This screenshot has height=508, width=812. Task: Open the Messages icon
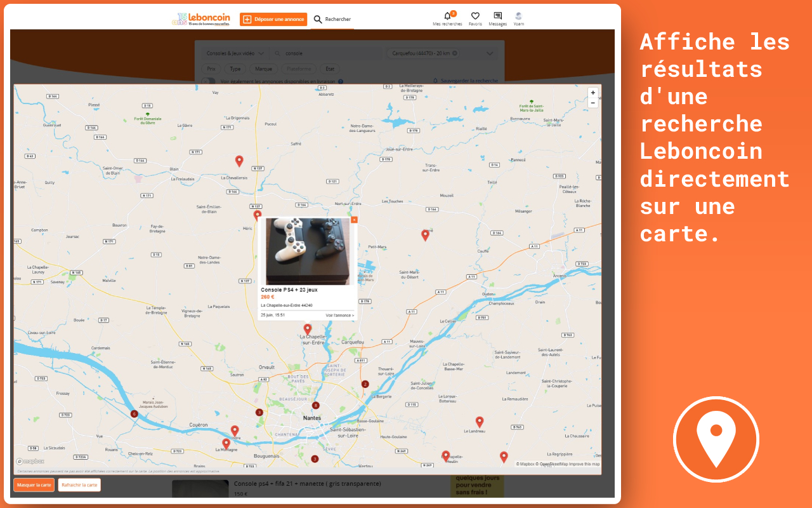click(497, 17)
